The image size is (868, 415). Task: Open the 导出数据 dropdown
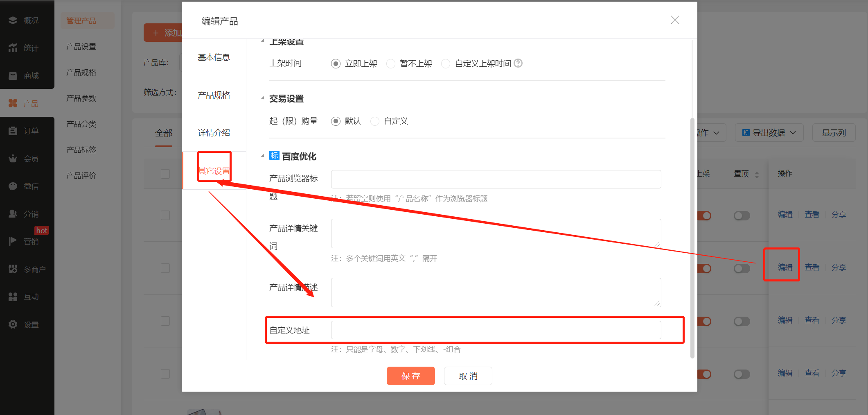769,133
